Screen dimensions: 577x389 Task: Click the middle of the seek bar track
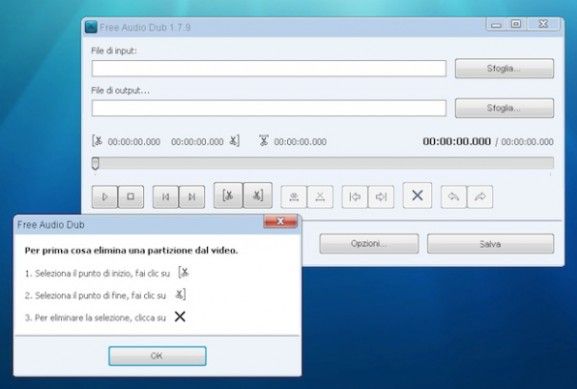(x=323, y=163)
